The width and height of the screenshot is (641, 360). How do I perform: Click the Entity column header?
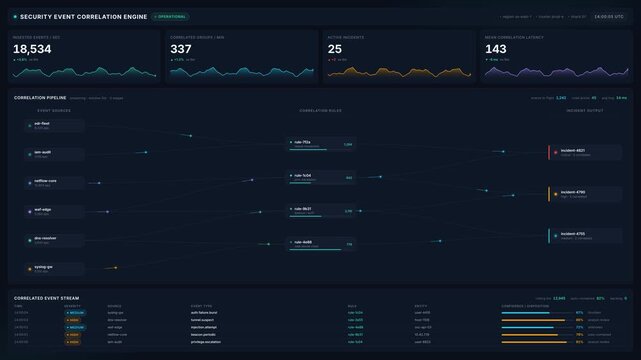pyautogui.click(x=421, y=306)
